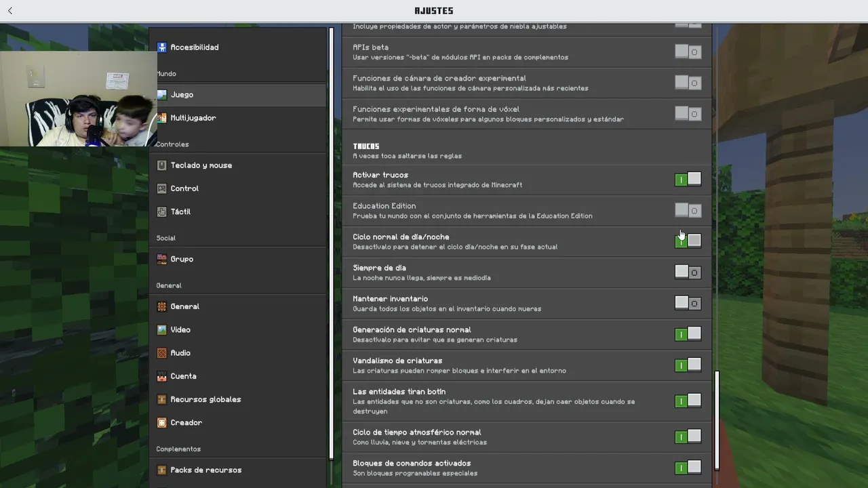Image resolution: width=868 pixels, height=488 pixels.
Task: Toggle Funciones experimentales de forma de vóxel
Action: pos(688,114)
